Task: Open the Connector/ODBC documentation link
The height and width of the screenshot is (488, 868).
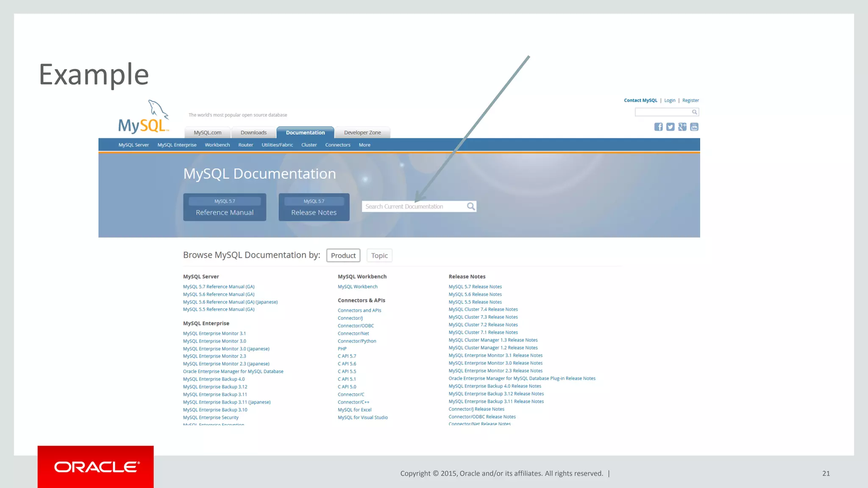Action: click(x=356, y=326)
